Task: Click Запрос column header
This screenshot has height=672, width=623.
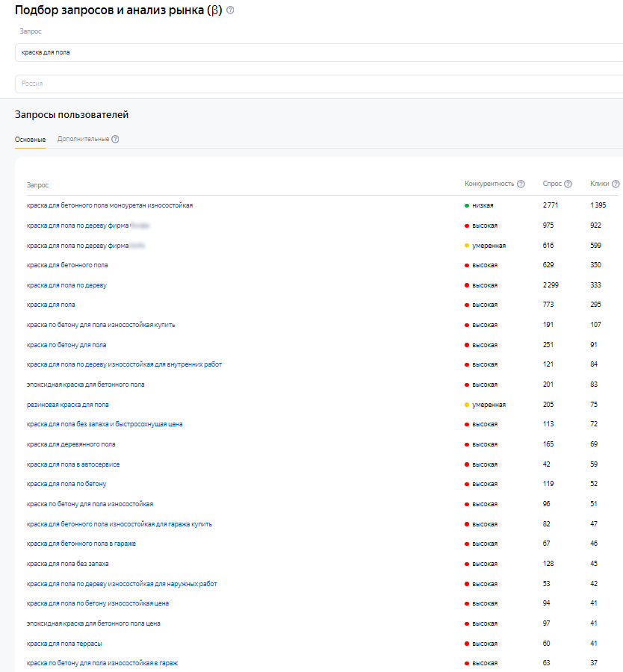Action: pyautogui.click(x=38, y=185)
